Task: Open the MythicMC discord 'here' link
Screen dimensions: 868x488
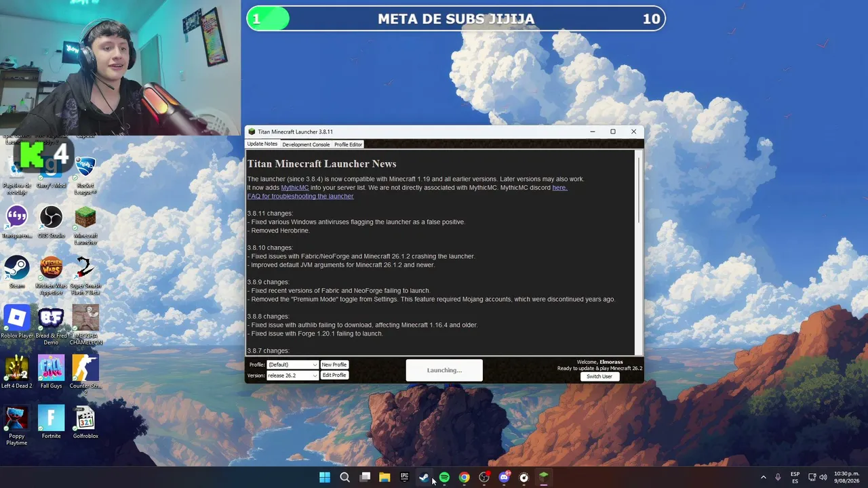Action: point(559,188)
